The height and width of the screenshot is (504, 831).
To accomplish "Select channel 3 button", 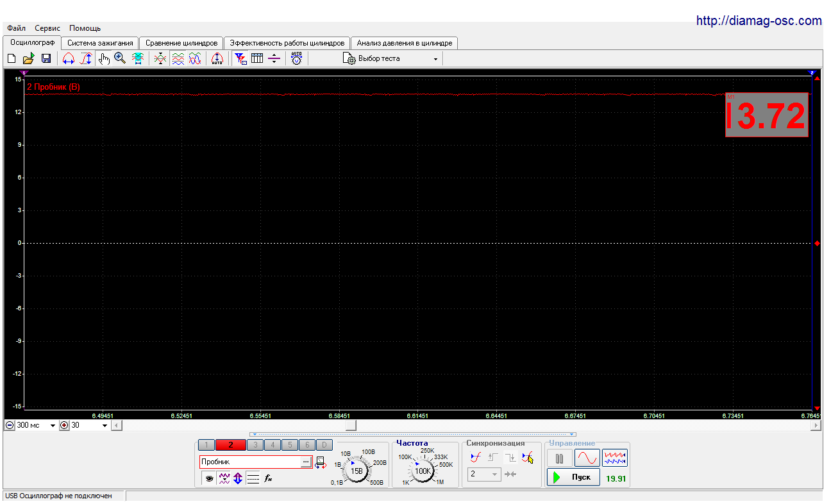I will tap(255, 444).
